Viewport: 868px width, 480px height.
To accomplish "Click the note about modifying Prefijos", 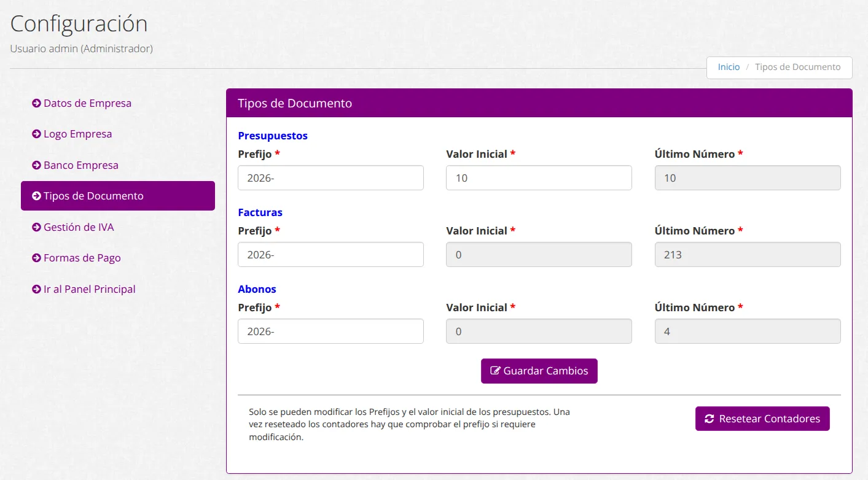I will pos(409,425).
